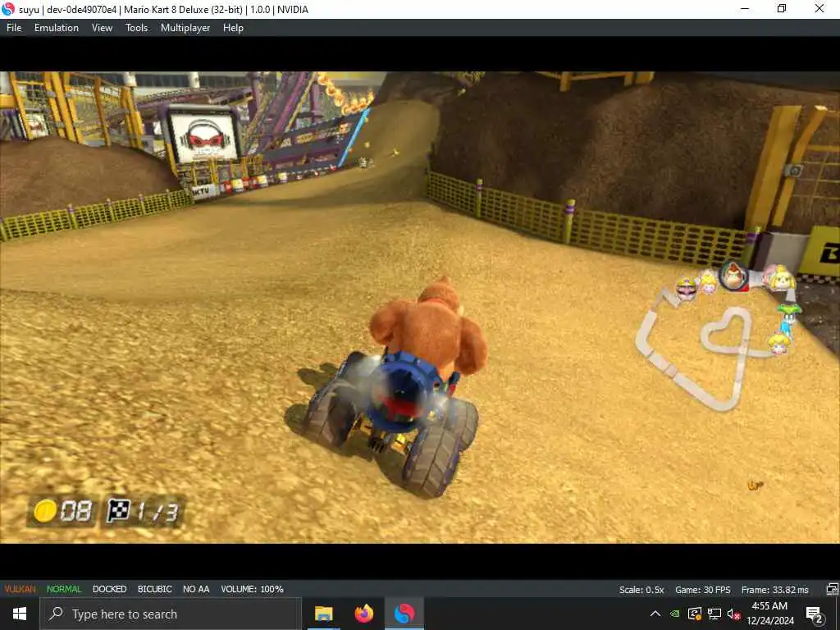Open Firefox from the taskbar
The width and height of the screenshot is (840, 630).
click(x=363, y=614)
